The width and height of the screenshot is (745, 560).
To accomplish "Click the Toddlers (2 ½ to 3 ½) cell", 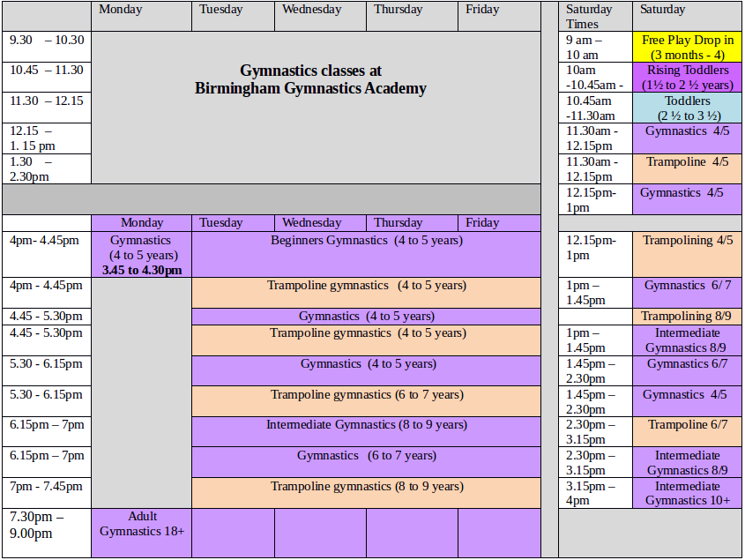I will tap(687, 108).
